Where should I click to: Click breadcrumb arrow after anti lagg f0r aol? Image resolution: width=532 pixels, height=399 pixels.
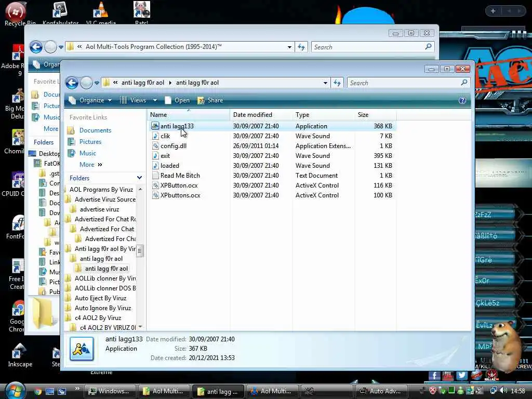170,83
